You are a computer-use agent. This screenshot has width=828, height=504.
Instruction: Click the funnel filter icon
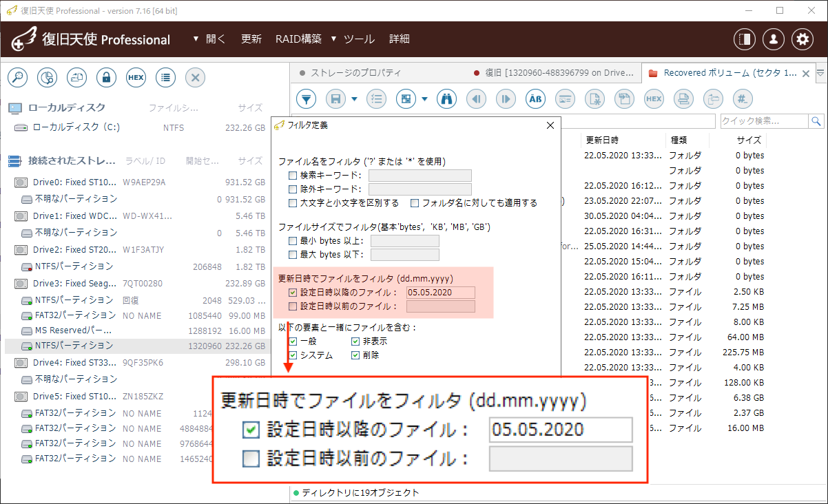(306, 99)
